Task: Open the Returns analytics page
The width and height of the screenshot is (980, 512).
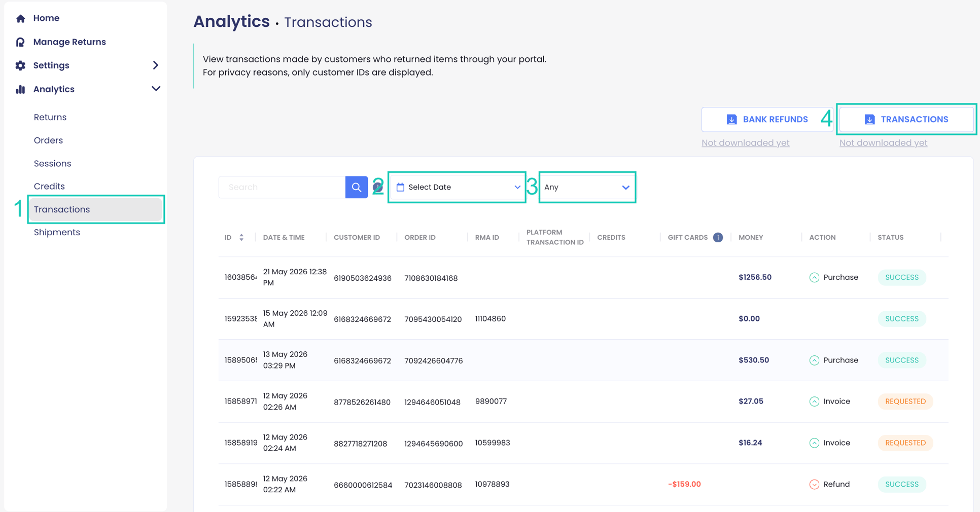Action: (50, 117)
